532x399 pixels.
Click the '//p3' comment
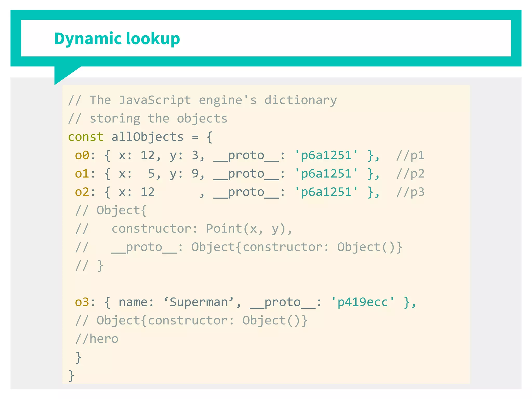coord(410,192)
